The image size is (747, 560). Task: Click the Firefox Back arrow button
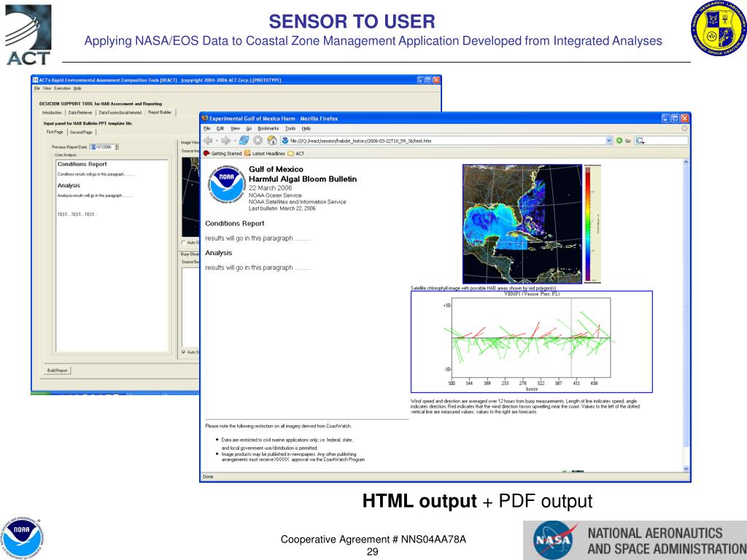tap(208, 141)
